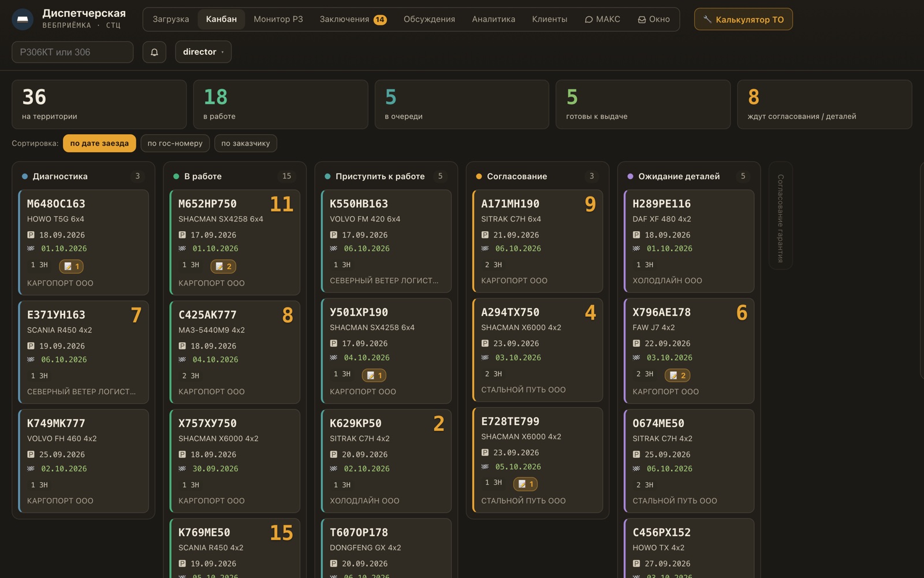Screen dimensions: 924x578
Task: Click the 18 в работе stat tile
Action: pos(281,105)
